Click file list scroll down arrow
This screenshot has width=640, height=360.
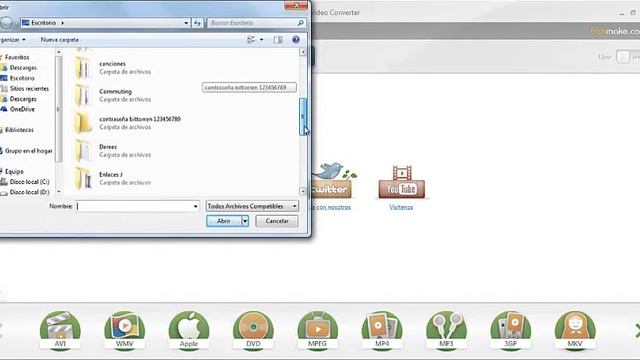pos(302,191)
